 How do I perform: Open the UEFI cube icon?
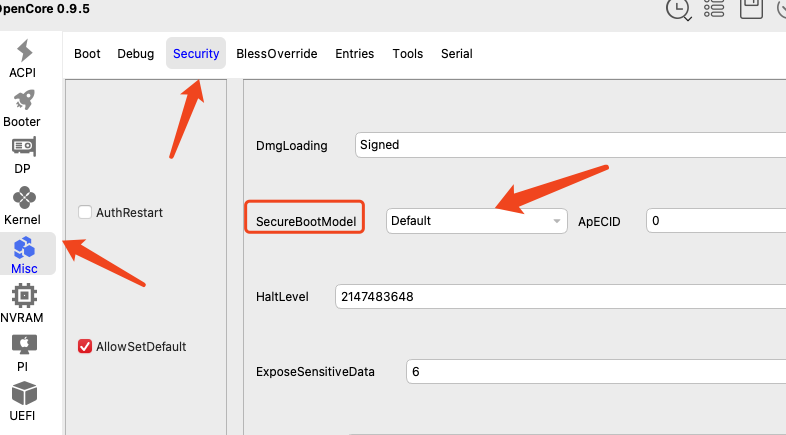point(23,400)
